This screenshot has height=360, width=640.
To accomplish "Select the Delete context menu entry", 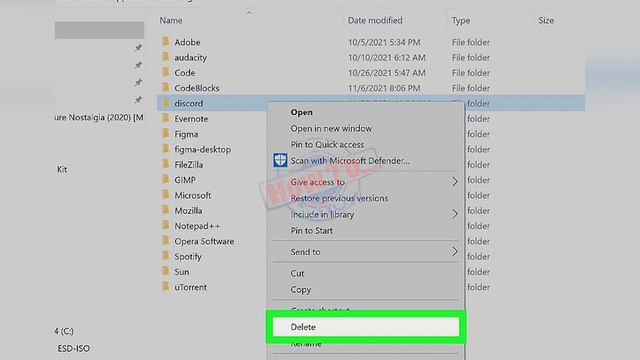I will click(x=366, y=327).
